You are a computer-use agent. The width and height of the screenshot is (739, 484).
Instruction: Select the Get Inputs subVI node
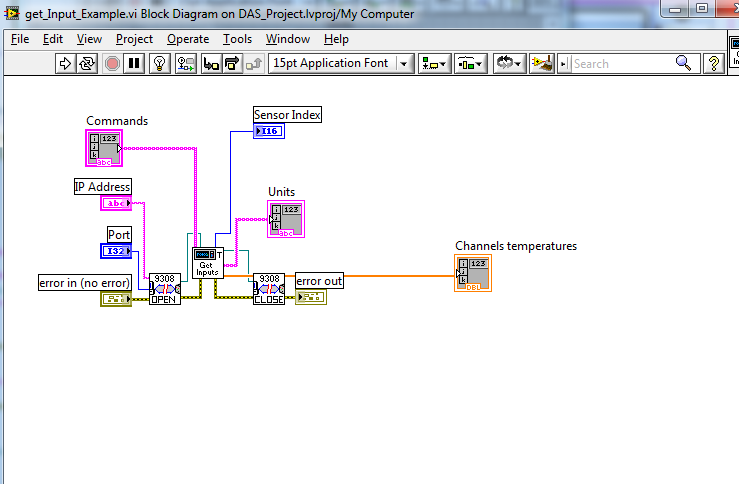click(208, 264)
